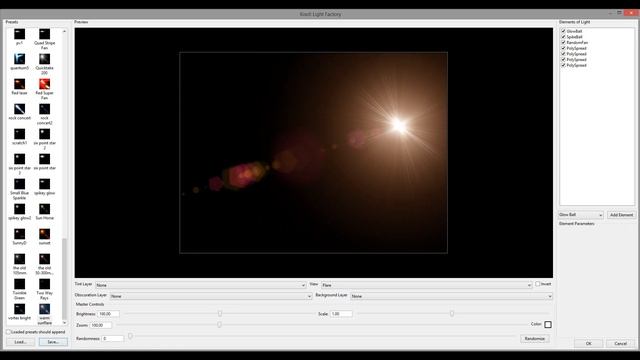Click the Scale value field
The width and height of the screenshot is (640, 360).
341,314
